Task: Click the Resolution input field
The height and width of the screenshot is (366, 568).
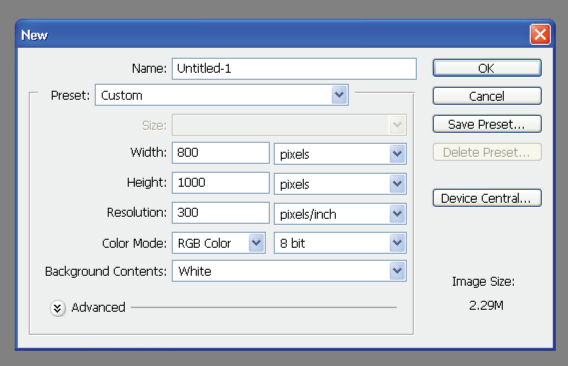Action: pyautogui.click(x=221, y=213)
